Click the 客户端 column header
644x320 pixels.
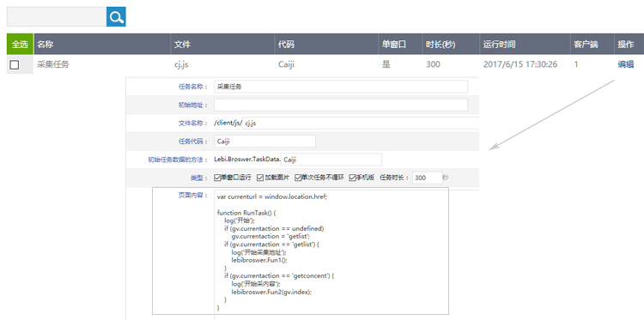point(593,44)
